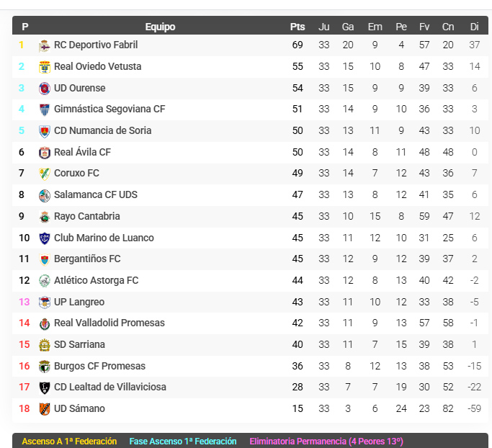
Task: Click the SD Sarriana crest icon
Action: 44,345
